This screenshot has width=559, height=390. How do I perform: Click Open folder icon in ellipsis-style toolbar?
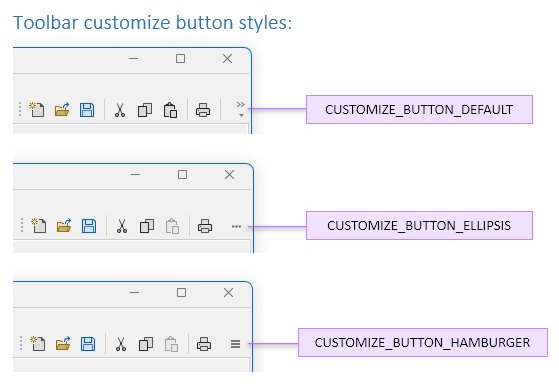click(x=64, y=226)
